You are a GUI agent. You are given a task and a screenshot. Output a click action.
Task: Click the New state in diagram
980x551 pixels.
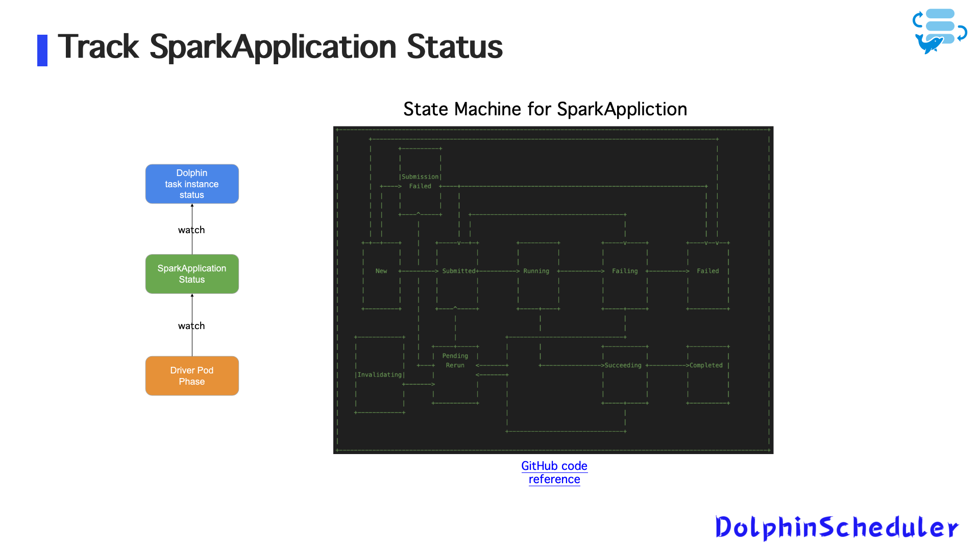click(x=381, y=271)
